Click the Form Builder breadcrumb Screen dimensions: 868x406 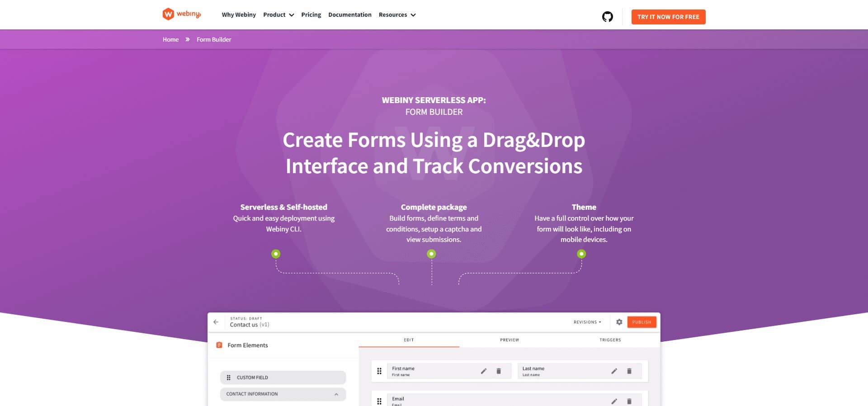[214, 39]
